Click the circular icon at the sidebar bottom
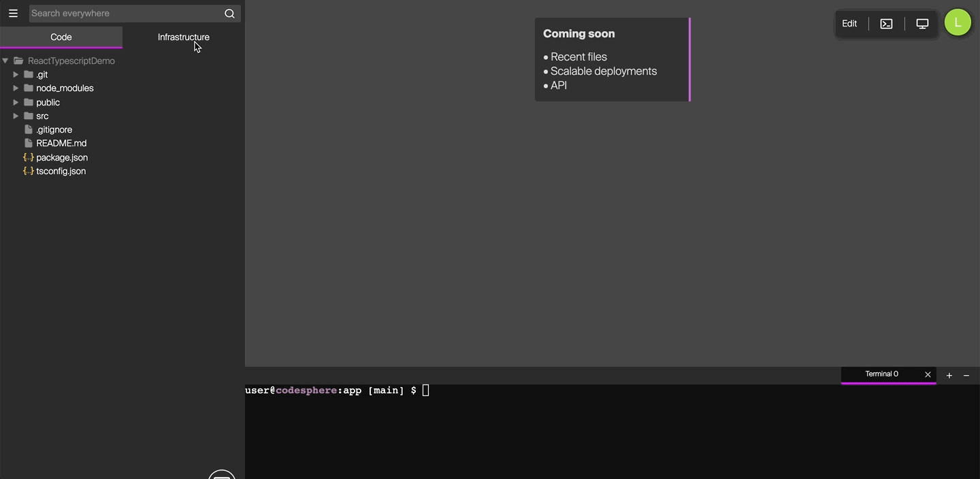This screenshot has width=980, height=479. coord(221,474)
